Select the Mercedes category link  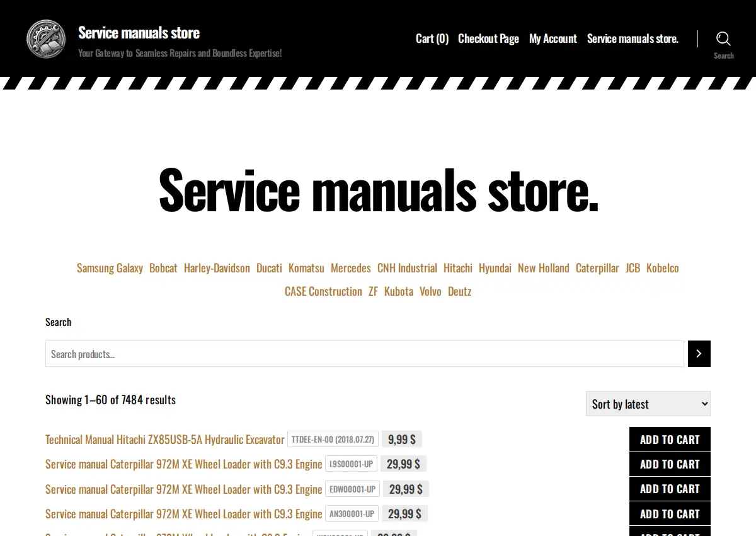click(x=351, y=268)
